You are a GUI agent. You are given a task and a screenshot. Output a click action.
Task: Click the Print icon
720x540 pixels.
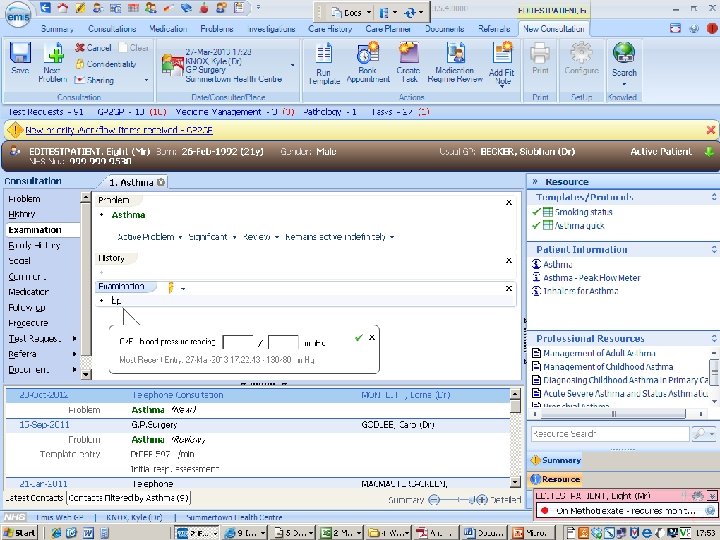point(540,53)
